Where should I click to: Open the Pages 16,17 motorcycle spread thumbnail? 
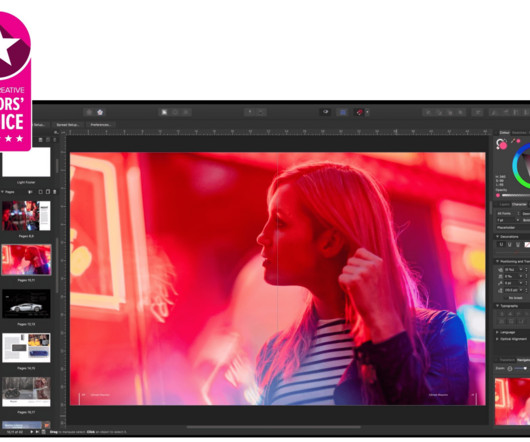coord(26,392)
